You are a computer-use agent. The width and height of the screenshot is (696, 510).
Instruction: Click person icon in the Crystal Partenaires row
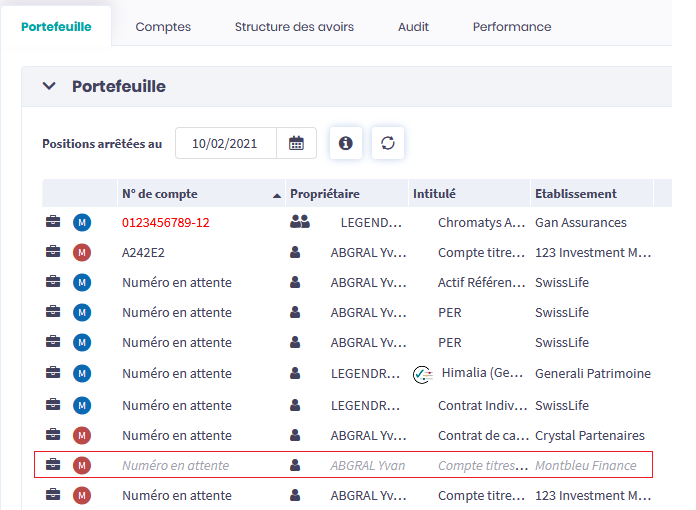click(295, 435)
